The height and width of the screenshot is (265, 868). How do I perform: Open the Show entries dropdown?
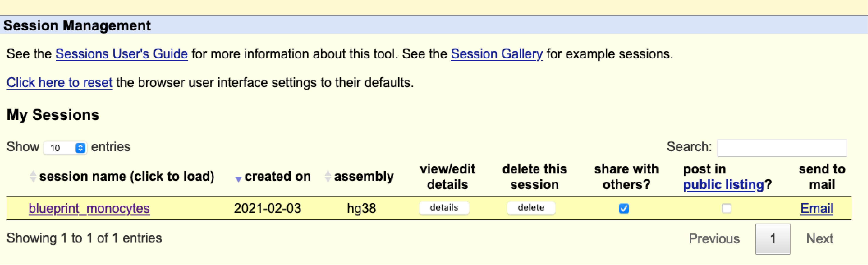pos(65,148)
